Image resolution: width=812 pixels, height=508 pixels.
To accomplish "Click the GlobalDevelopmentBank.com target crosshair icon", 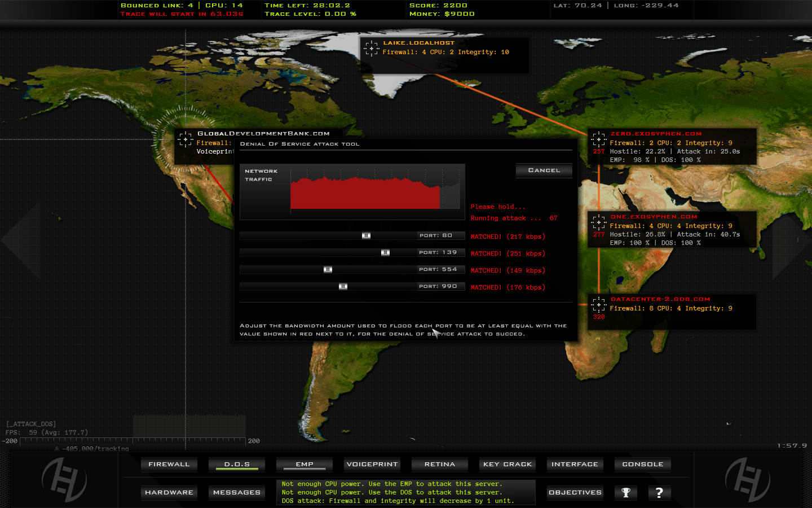I will tap(186, 139).
